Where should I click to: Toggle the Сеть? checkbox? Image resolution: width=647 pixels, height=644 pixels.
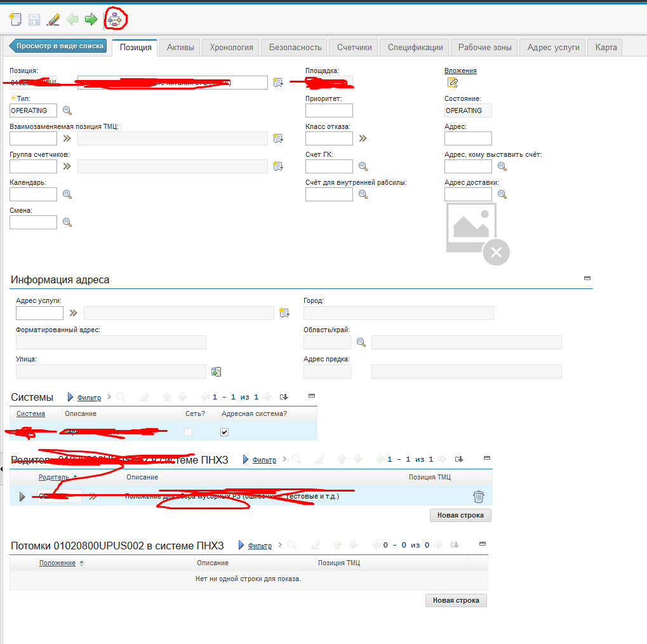pos(188,433)
